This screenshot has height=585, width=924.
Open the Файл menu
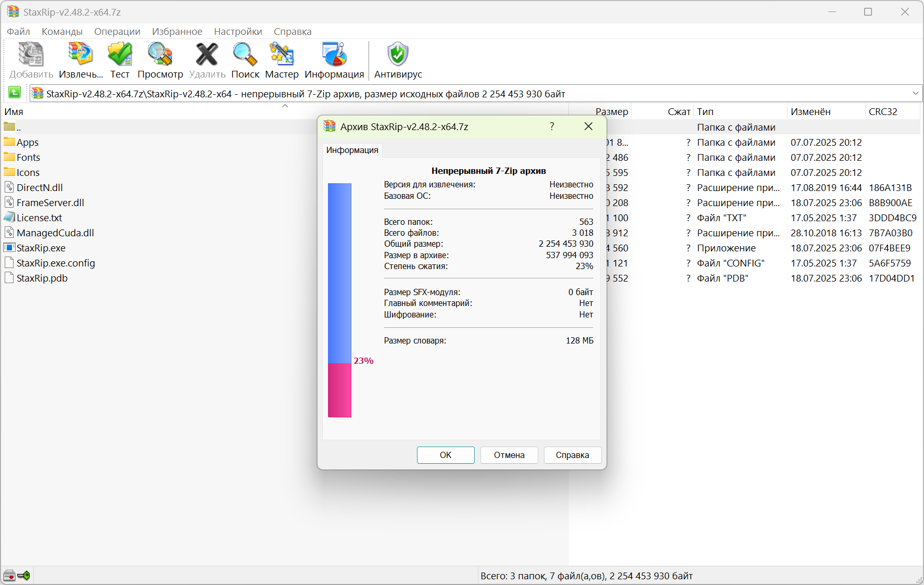(18, 31)
